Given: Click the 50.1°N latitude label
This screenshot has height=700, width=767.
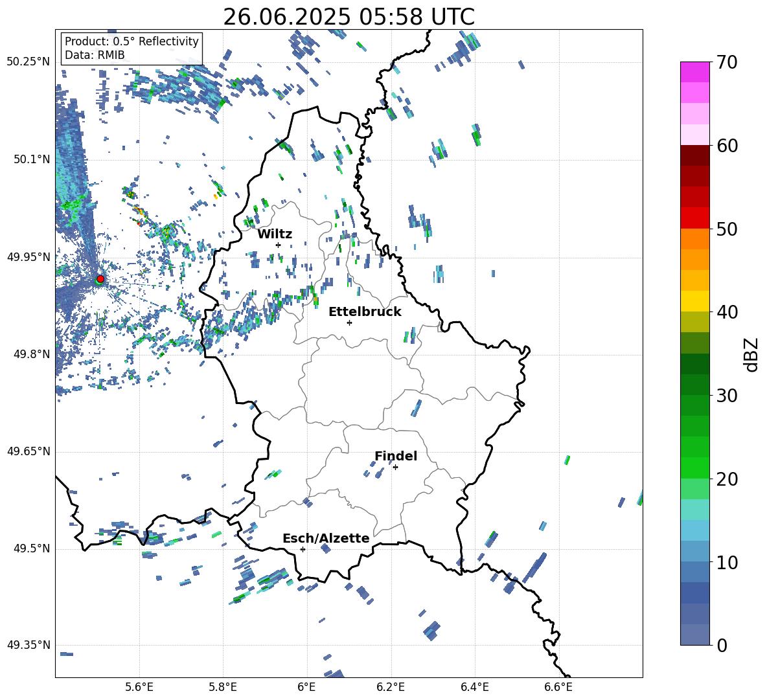Looking at the screenshot, I should (x=31, y=159).
